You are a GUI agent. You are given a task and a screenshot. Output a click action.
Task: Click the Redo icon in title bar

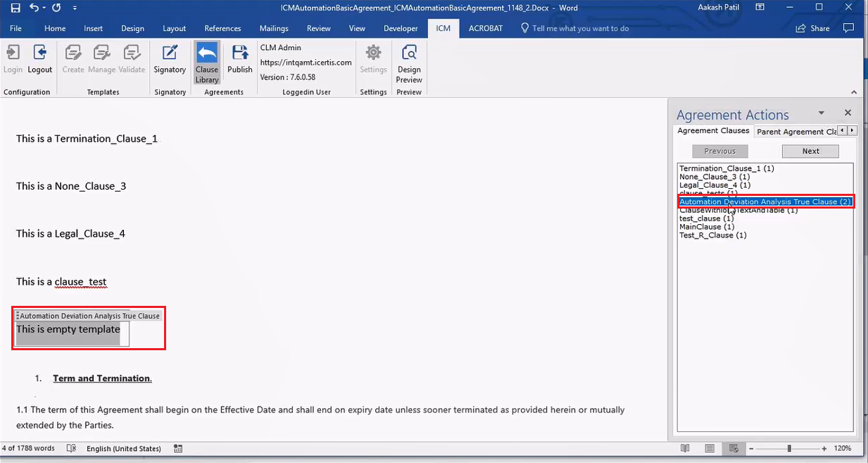tap(57, 8)
